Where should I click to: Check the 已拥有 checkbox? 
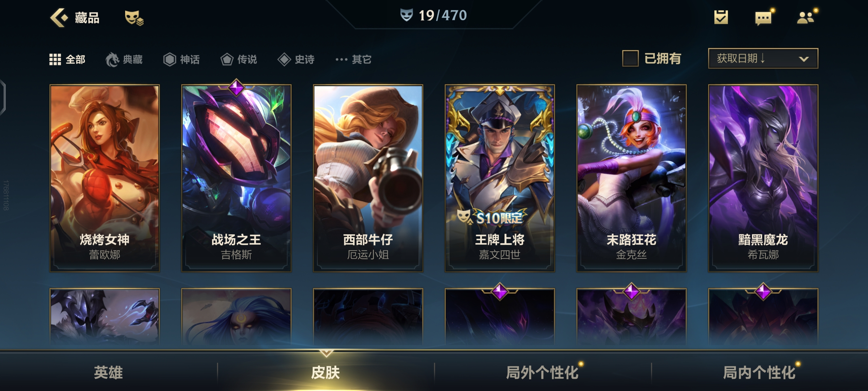pos(630,58)
